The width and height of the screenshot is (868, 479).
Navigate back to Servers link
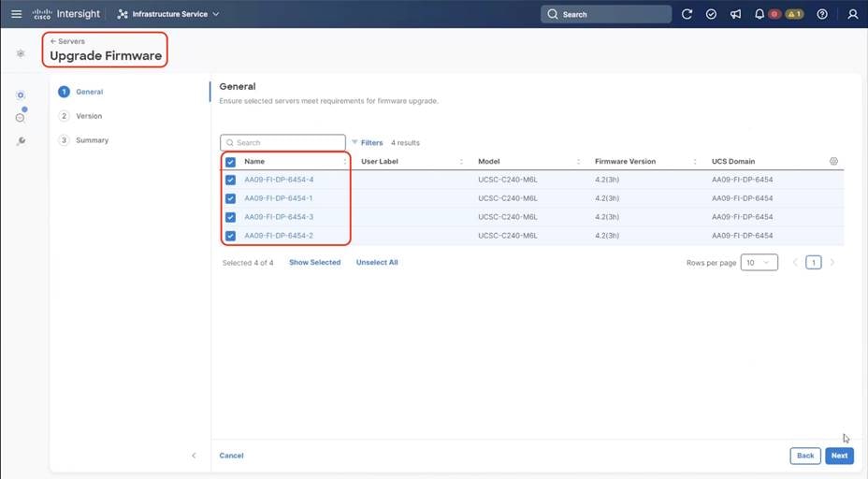(67, 41)
